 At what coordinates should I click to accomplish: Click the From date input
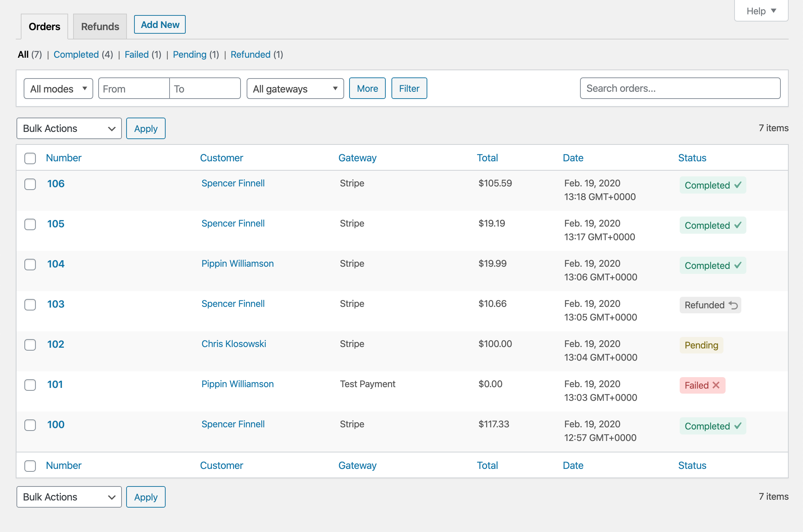point(134,89)
